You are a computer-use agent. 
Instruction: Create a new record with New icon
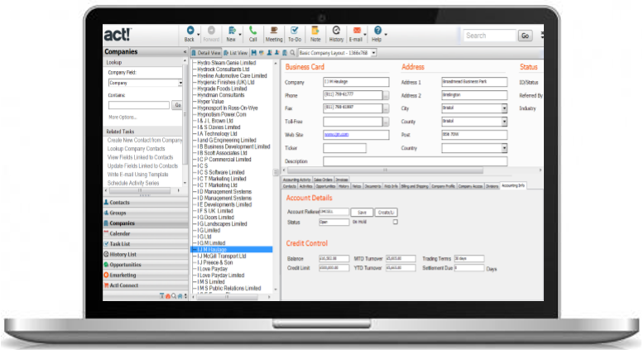click(x=232, y=31)
